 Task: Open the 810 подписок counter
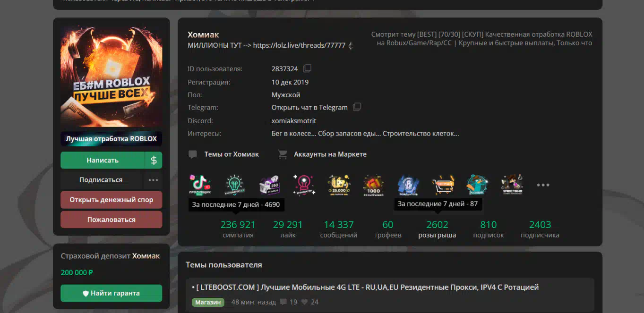pos(489,229)
